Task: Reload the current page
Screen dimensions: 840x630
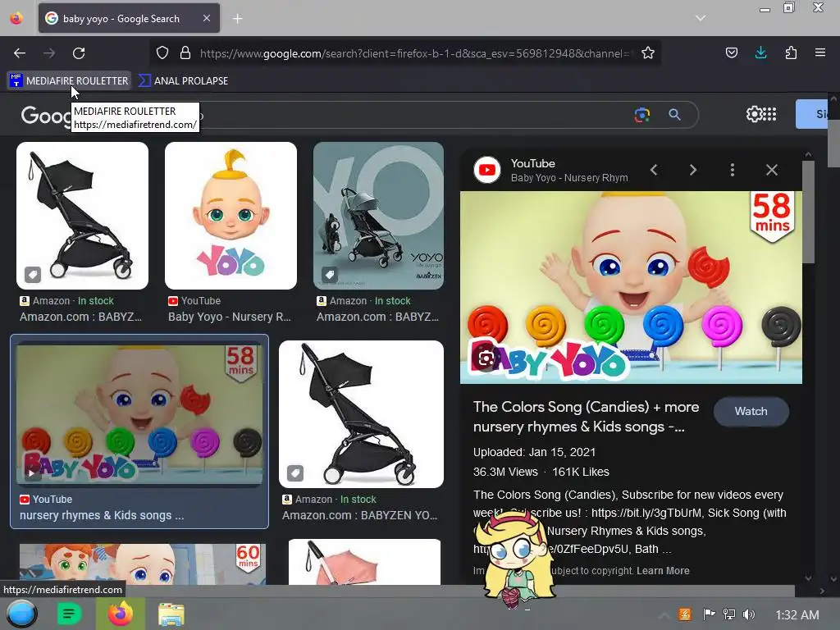Action: [79, 53]
